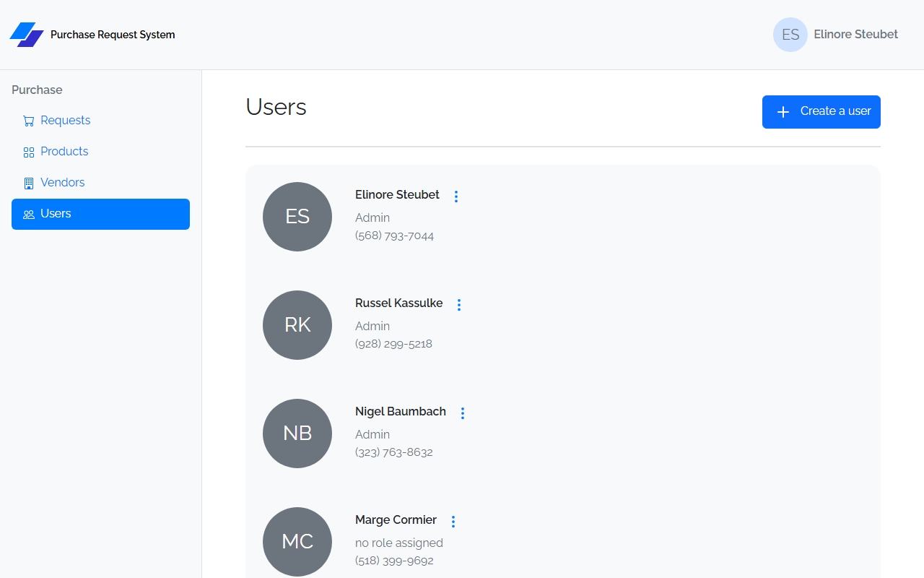
Task: Click the Vendors building icon in sidebar
Action: (29, 183)
